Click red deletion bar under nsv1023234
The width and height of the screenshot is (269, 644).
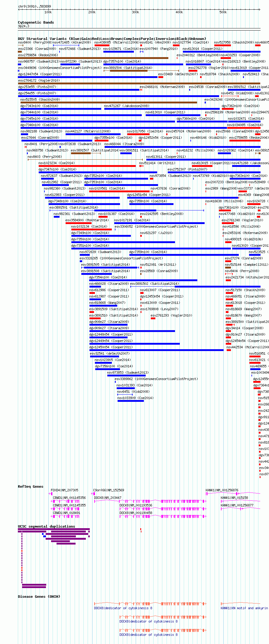87,166
